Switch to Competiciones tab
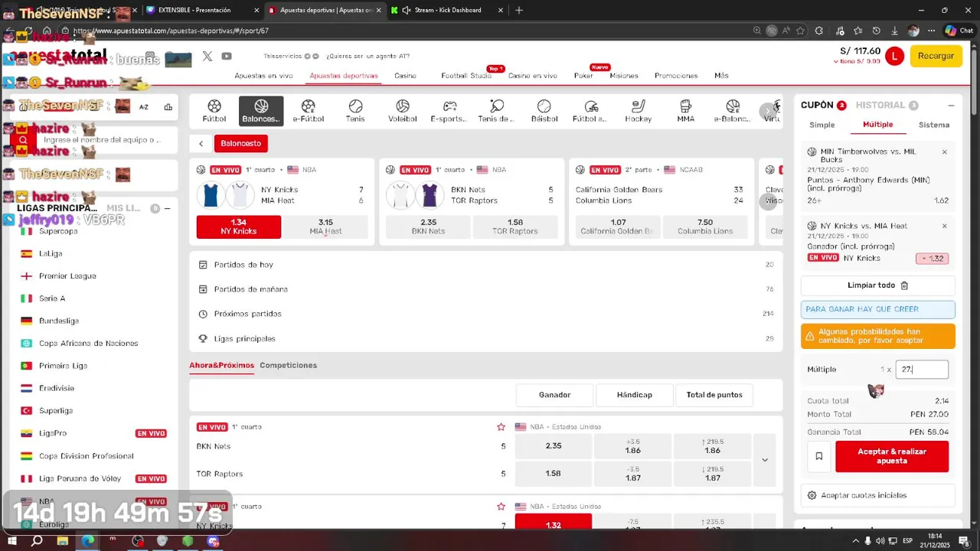 tap(288, 365)
